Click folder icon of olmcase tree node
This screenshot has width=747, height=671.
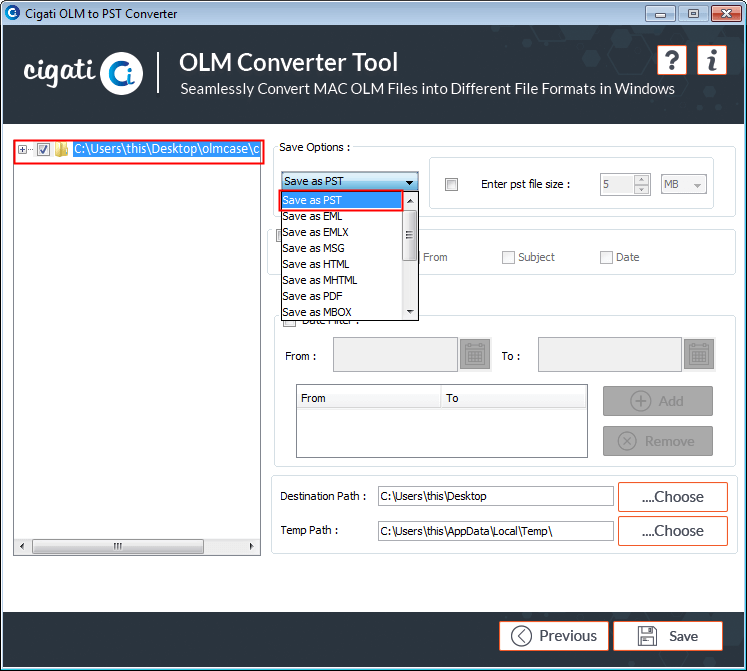[x=61, y=150]
